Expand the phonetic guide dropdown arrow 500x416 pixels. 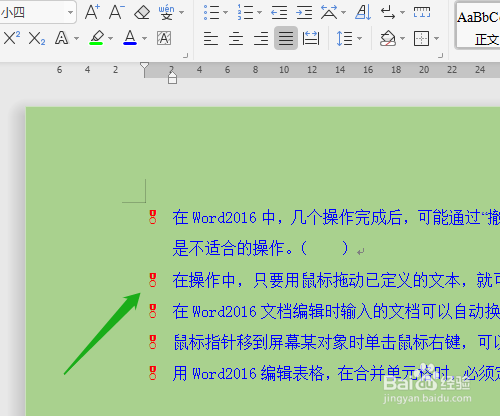[182, 13]
